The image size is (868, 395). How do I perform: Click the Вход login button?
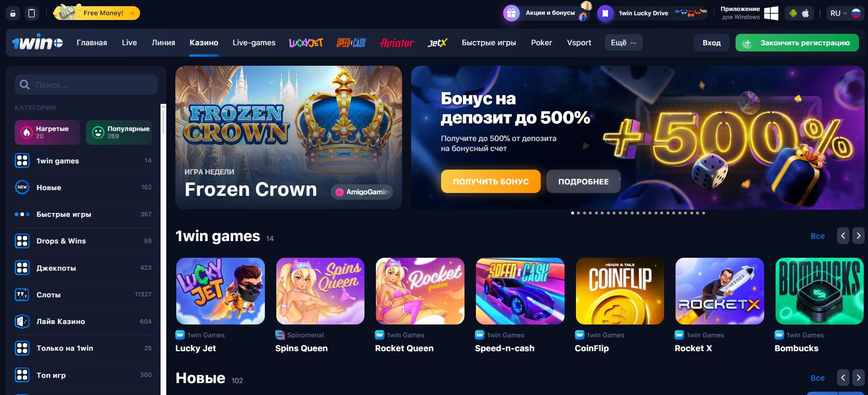pyautogui.click(x=711, y=42)
